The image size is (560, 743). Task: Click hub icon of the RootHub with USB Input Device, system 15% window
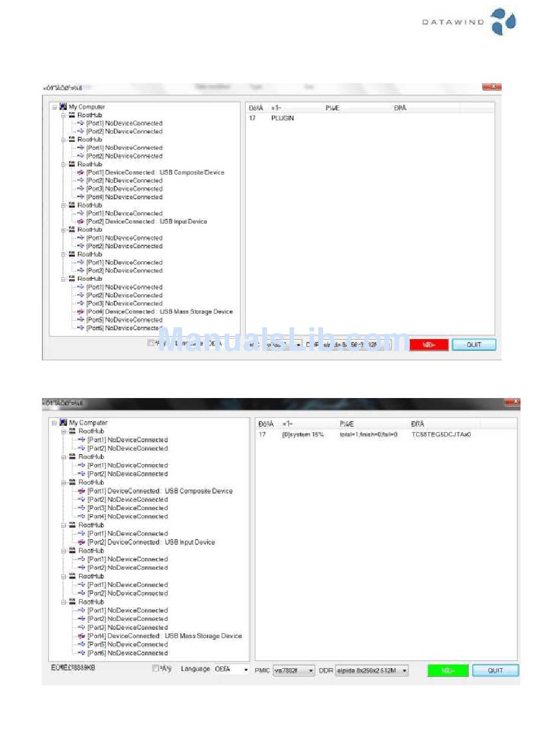73,525
